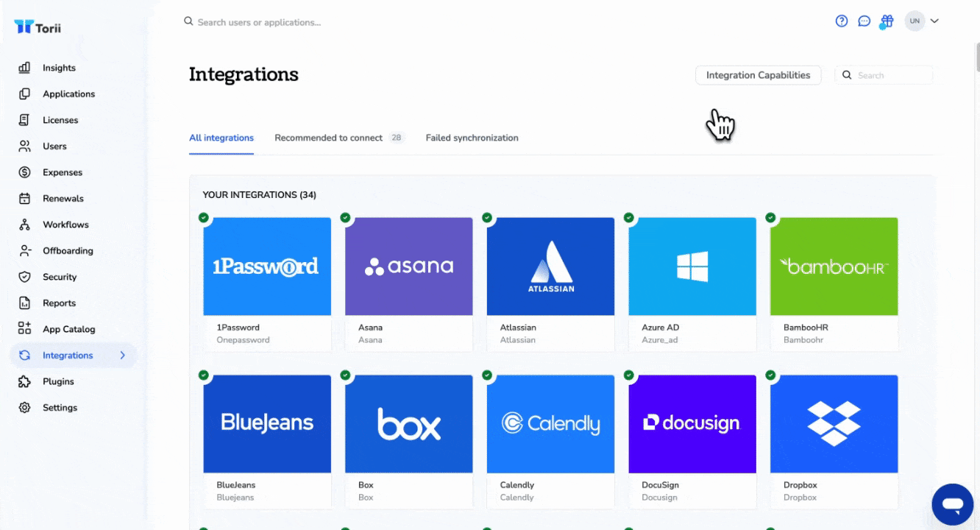Screen dimensions: 980x530
Task: Open the Failed synchronization tab
Action: coord(472,138)
